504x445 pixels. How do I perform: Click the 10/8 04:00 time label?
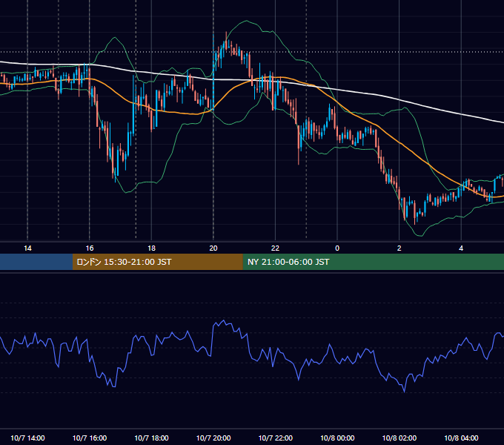(461, 438)
